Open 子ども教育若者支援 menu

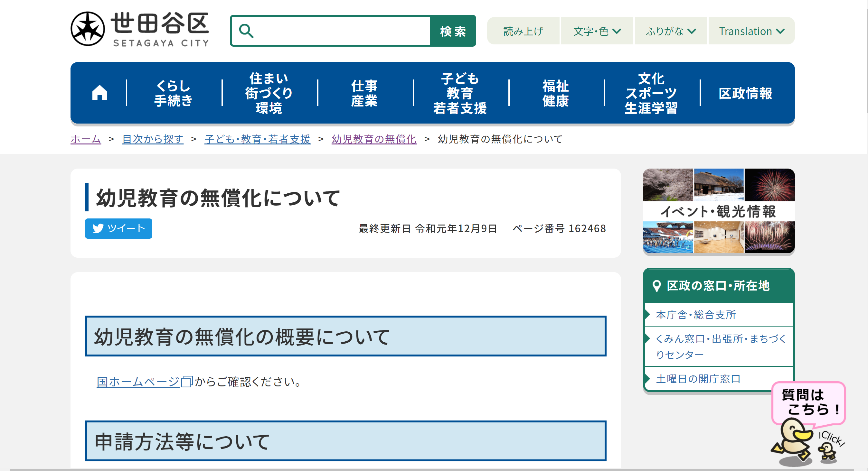click(460, 93)
